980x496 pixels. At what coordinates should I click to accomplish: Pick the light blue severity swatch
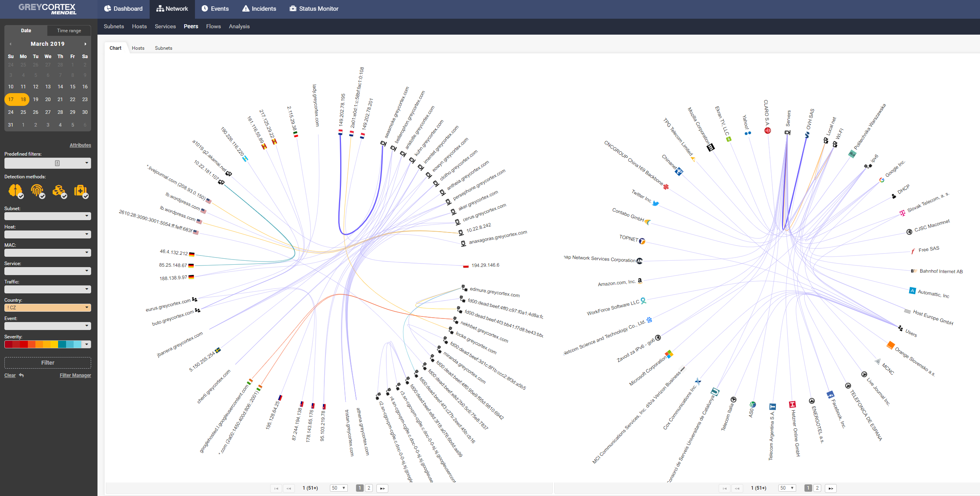coord(77,344)
